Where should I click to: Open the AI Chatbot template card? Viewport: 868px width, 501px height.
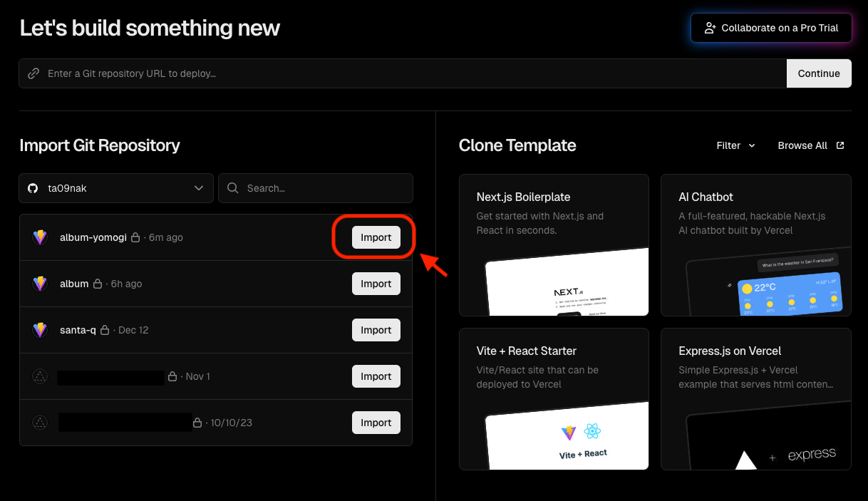coord(756,244)
